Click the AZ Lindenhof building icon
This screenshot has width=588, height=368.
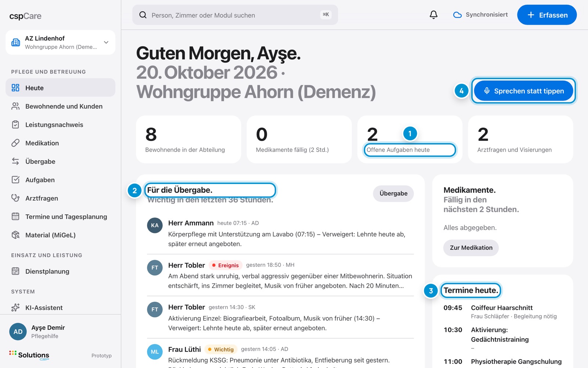coord(16,42)
